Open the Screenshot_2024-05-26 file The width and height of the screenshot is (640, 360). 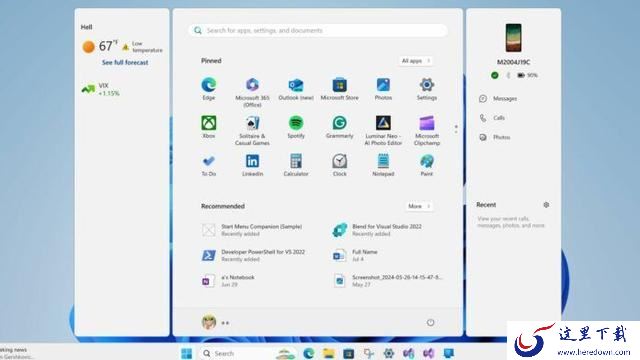click(x=388, y=280)
